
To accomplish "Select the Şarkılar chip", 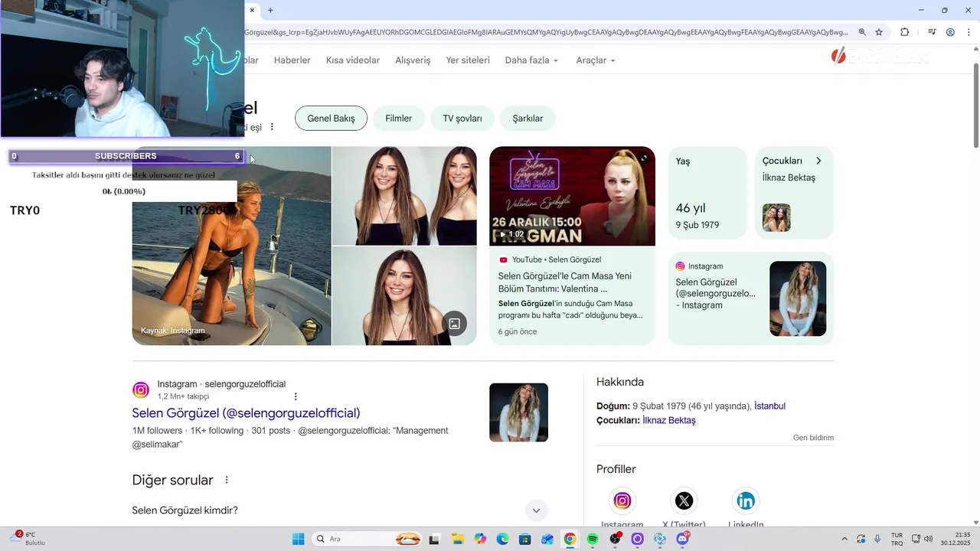I will [528, 119].
